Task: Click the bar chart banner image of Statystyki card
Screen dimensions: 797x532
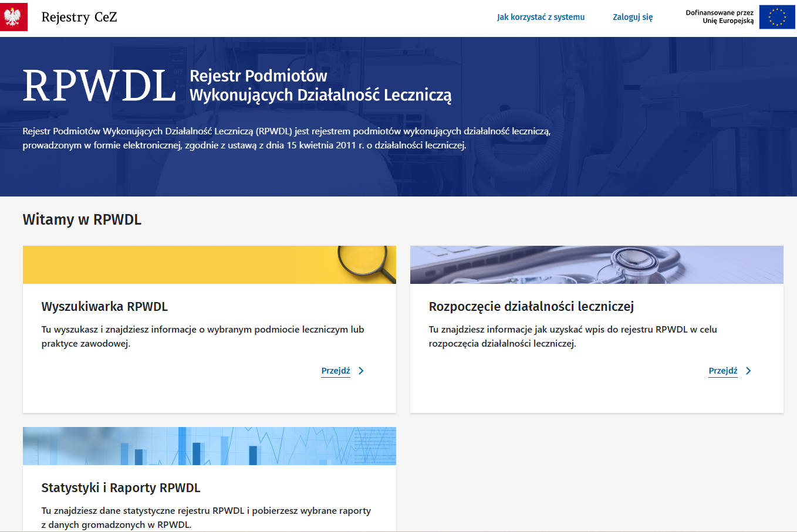Action: [210, 446]
